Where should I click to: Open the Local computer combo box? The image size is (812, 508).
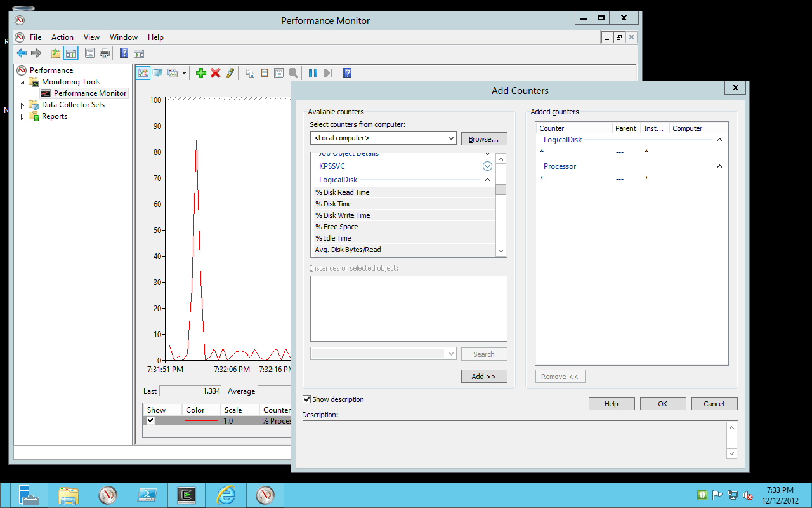click(x=383, y=138)
